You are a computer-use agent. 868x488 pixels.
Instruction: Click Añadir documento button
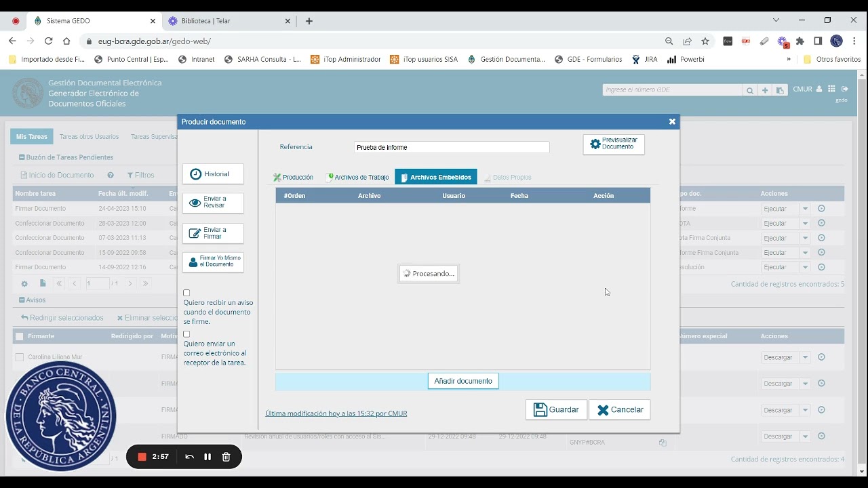tap(463, 381)
